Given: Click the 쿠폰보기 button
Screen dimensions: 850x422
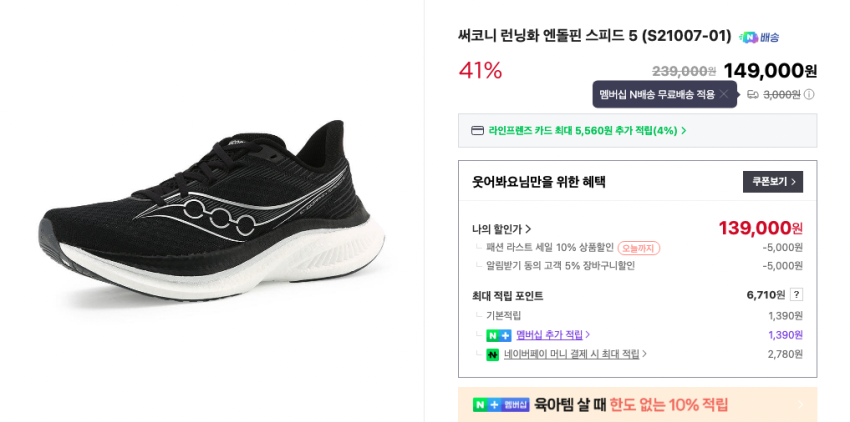Looking at the screenshot, I should [773, 182].
